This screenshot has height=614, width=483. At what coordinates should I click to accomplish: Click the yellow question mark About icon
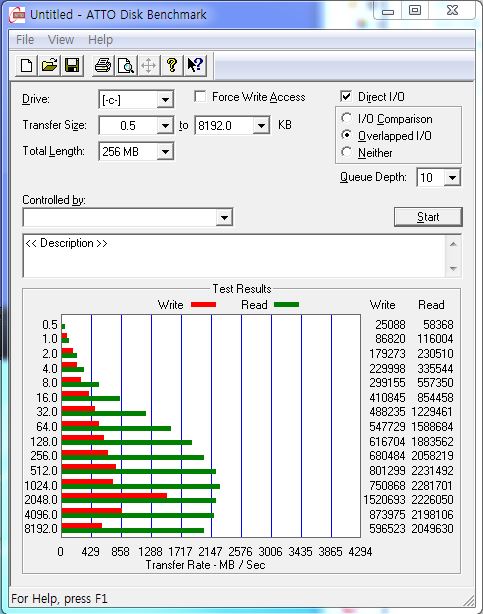tap(172, 65)
